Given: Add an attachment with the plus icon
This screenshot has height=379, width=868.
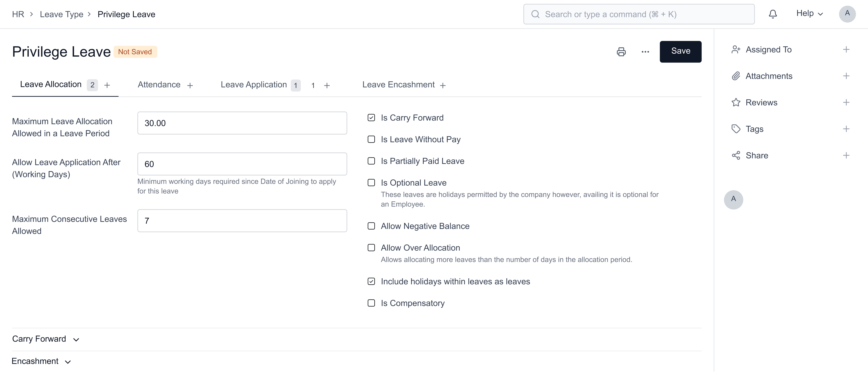Looking at the screenshot, I should click(x=846, y=76).
